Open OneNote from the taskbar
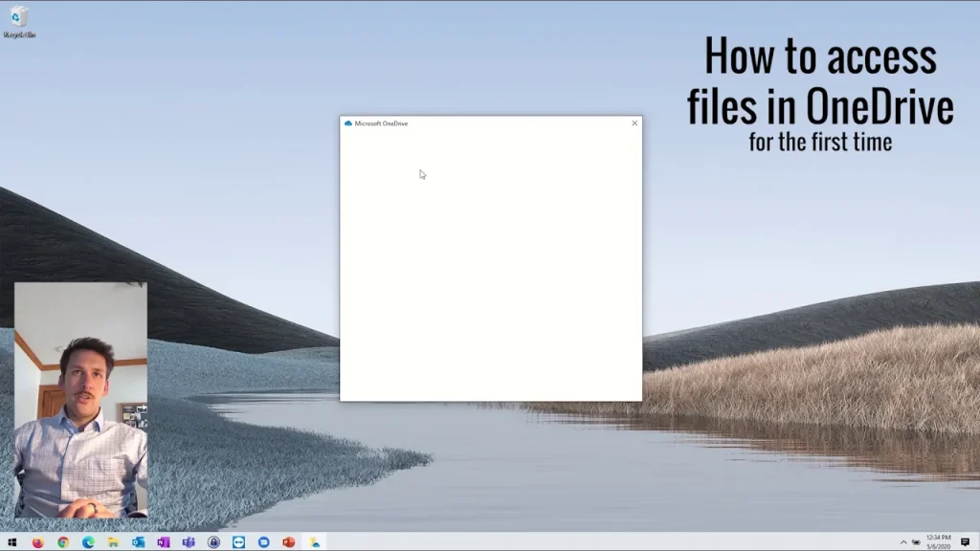The height and width of the screenshot is (551, 980). [163, 542]
